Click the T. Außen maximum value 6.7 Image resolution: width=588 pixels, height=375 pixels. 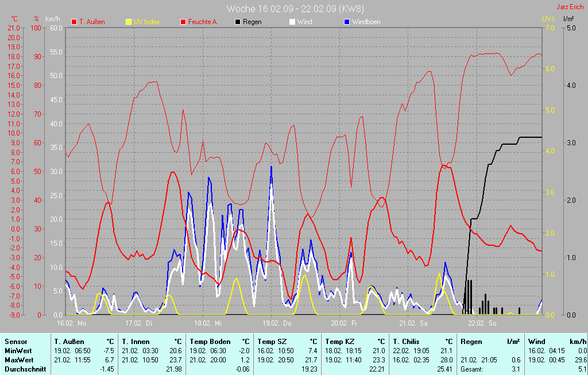click(x=110, y=360)
